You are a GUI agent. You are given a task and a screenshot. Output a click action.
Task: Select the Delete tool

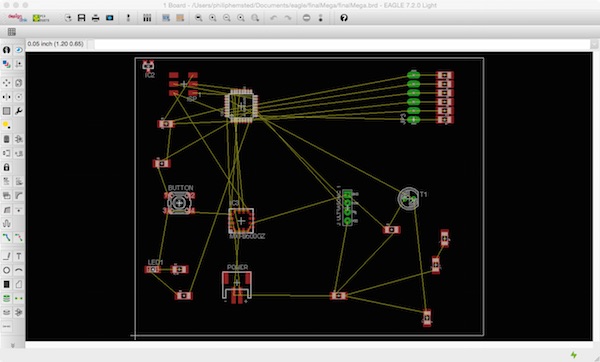(x=7, y=139)
